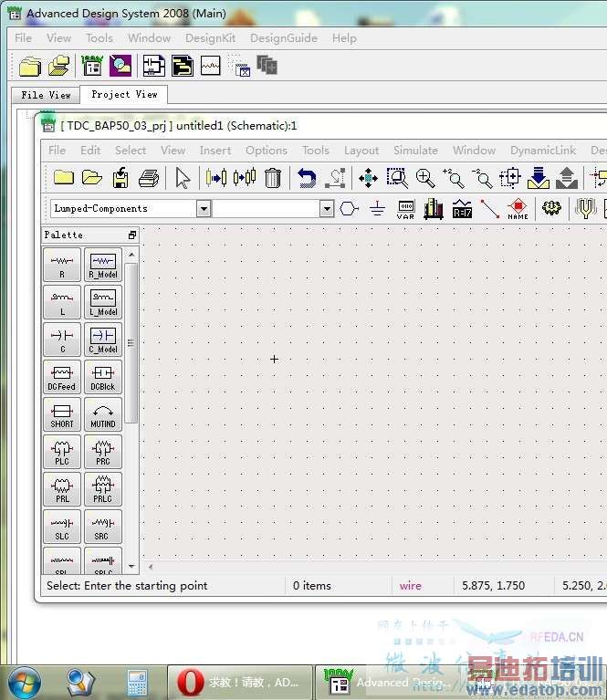Print the schematic
The image size is (607, 700).
pyautogui.click(x=149, y=178)
